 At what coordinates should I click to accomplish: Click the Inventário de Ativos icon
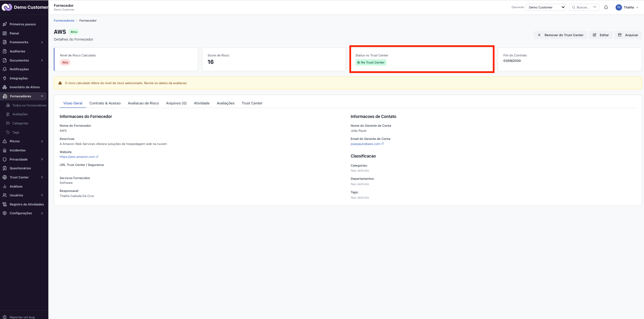[5, 87]
